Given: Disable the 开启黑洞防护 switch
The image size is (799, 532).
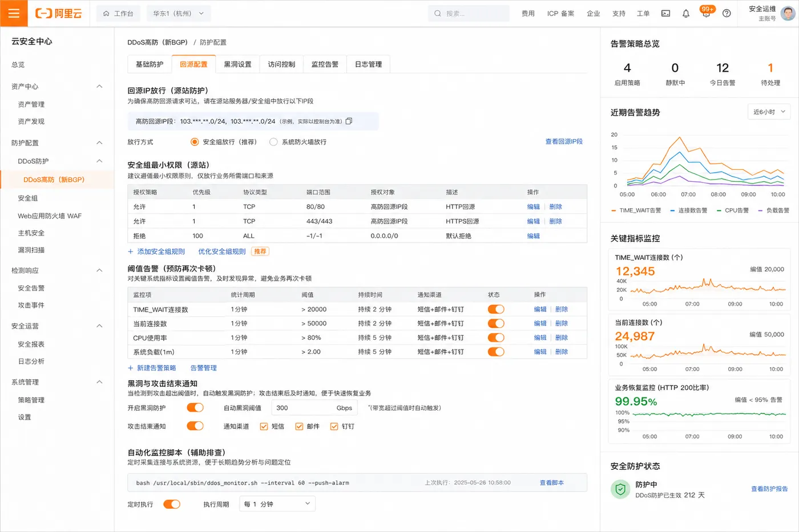Looking at the screenshot, I should click(195, 408).
